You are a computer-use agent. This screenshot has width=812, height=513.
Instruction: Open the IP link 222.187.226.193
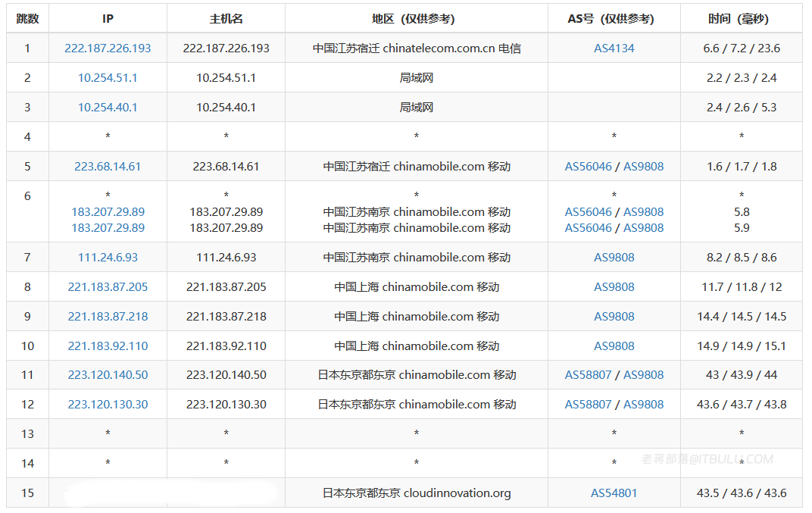[108, 48]
